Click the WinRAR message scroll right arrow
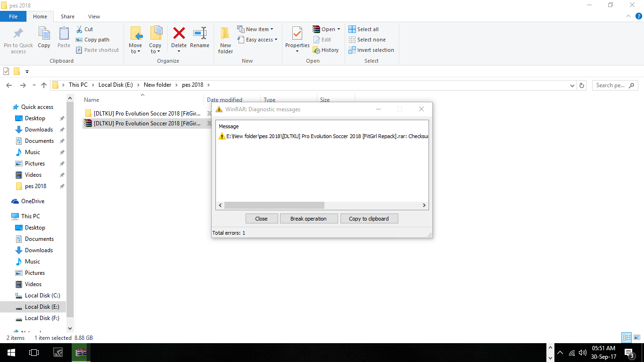 tap(424, 206)
